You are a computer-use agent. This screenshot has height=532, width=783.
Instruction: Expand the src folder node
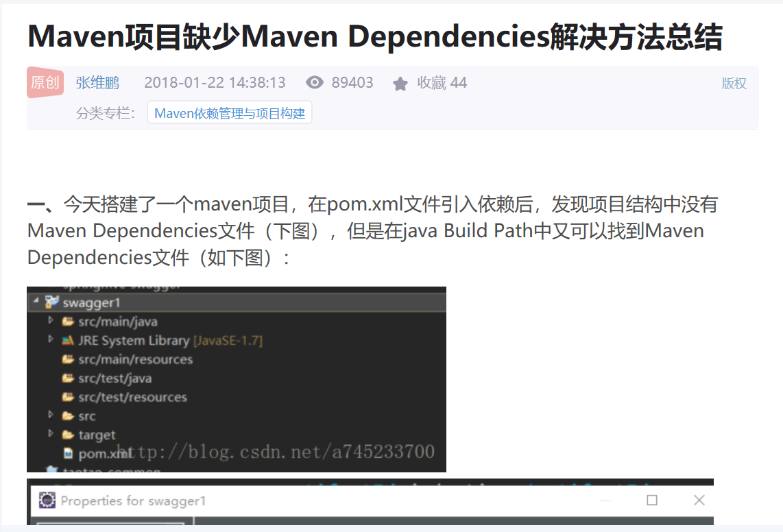tap(51, 414)
